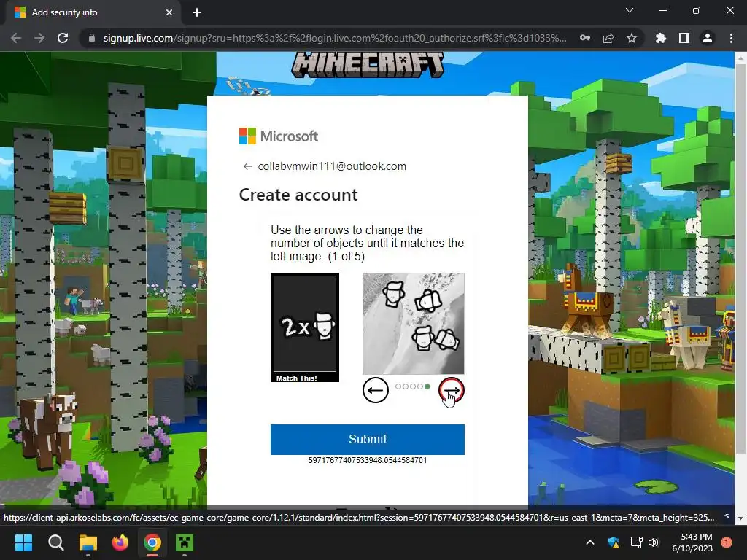Open Windows Security tray icon
This screenshot has width=747, height=560.
coord(614,542)
